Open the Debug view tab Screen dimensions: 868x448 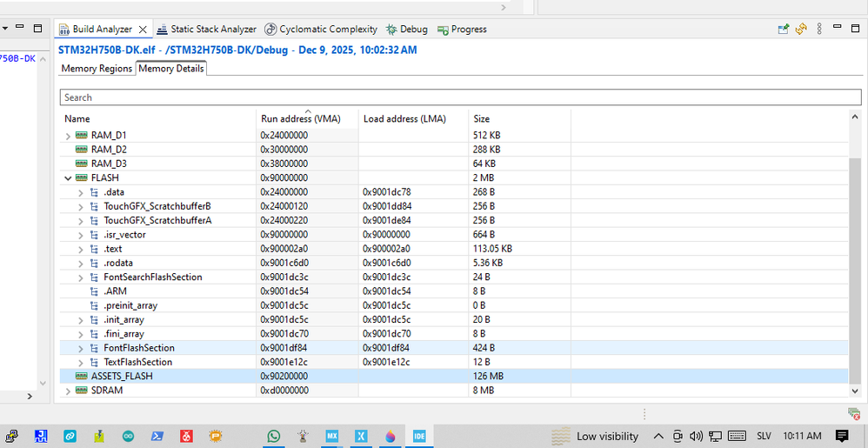[407, 30]
